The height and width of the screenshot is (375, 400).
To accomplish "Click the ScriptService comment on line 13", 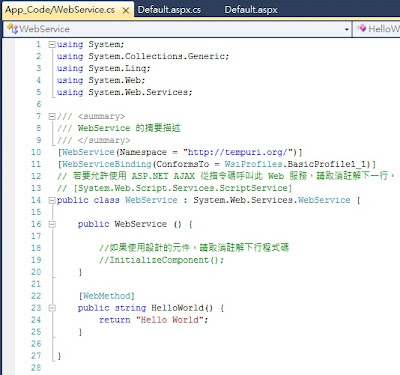I will [x=175, y=188].
